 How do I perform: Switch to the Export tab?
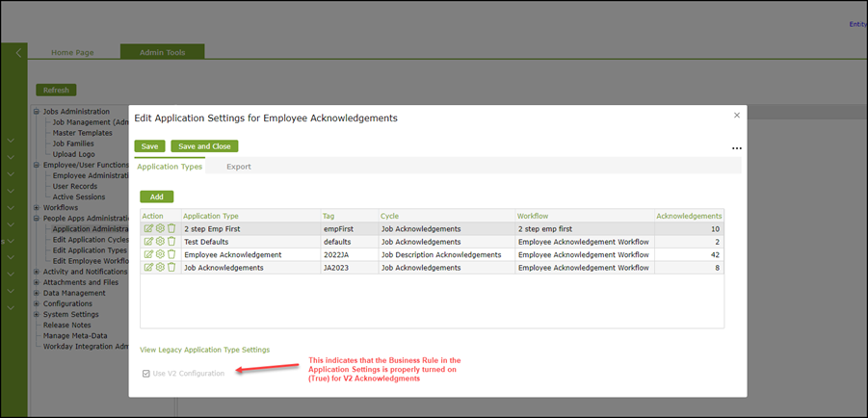[x=238, y=167]
